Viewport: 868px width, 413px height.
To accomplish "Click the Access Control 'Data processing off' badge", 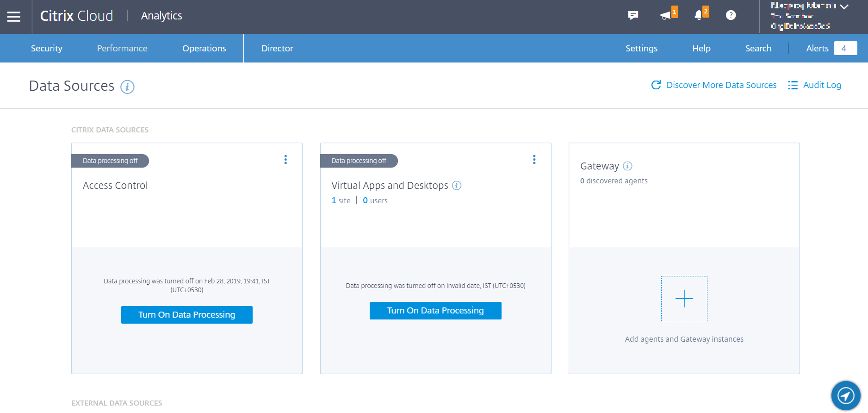I will (110, 161).
